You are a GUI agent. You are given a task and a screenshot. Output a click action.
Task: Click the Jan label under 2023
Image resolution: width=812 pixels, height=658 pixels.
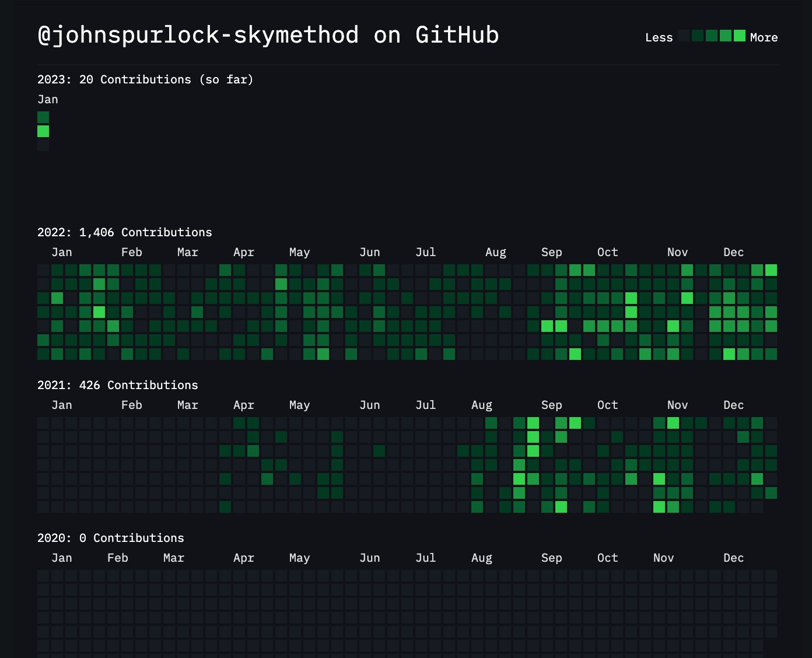pos(48,99)
